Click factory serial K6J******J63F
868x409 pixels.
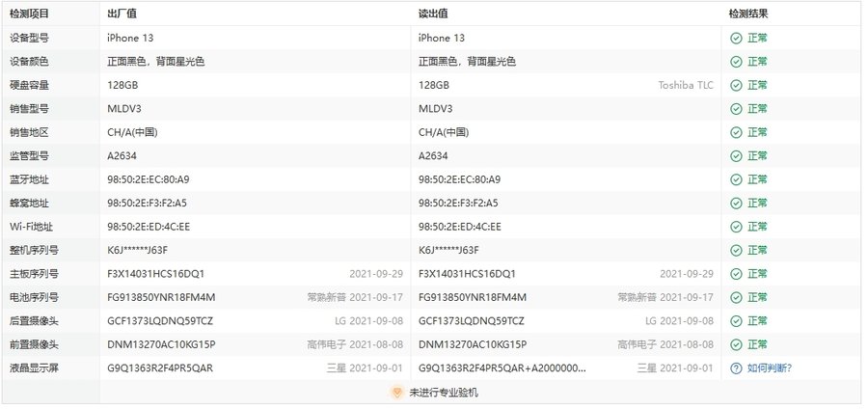pos(137,250)
